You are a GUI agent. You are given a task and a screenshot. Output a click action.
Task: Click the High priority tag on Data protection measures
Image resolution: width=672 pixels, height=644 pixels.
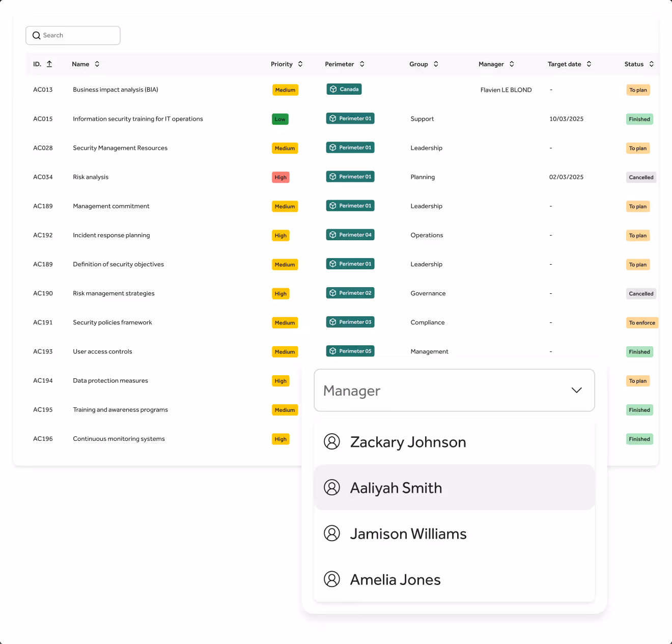(281, 380)
